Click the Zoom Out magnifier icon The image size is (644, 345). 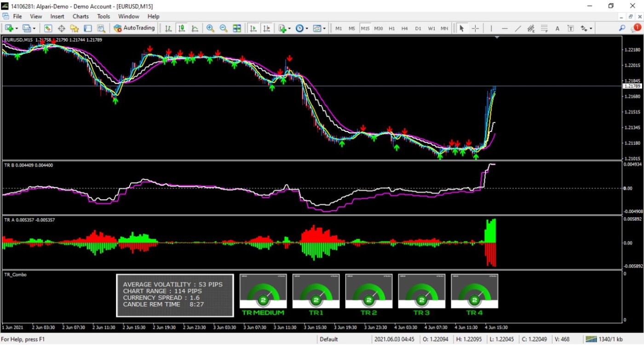tap(224, 29)
